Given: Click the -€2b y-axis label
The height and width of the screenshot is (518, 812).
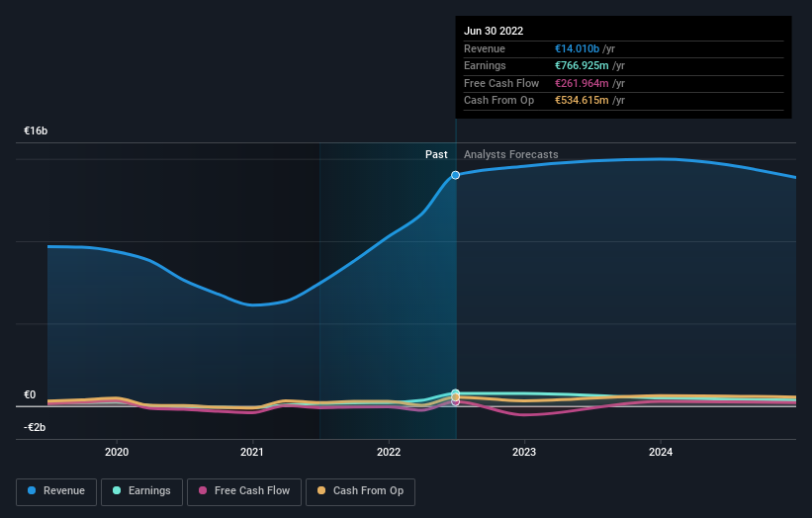Looking at the screenshot, I should [x=35, y=427].
